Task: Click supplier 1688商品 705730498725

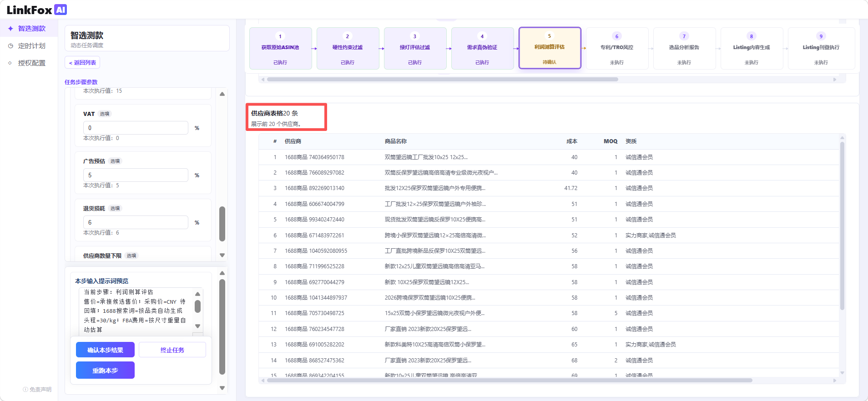Action: click(314, 313)
